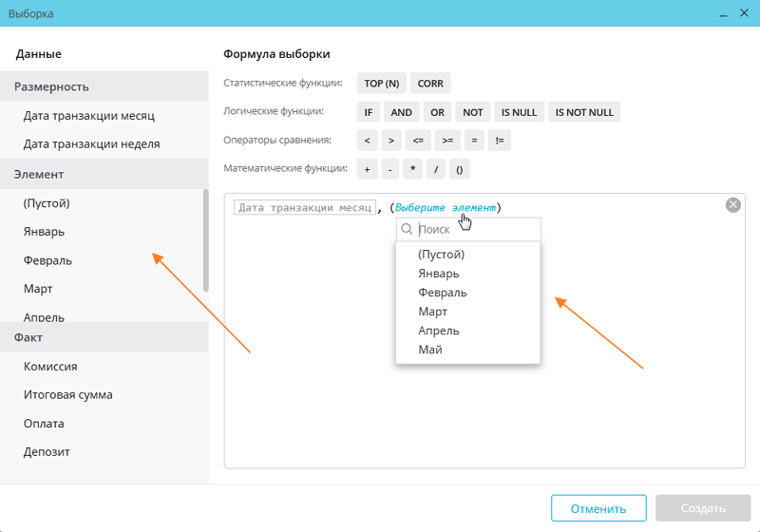Choose Март in the left Элемент list
This screenshot has width=760, height=532.
[38, 289]
